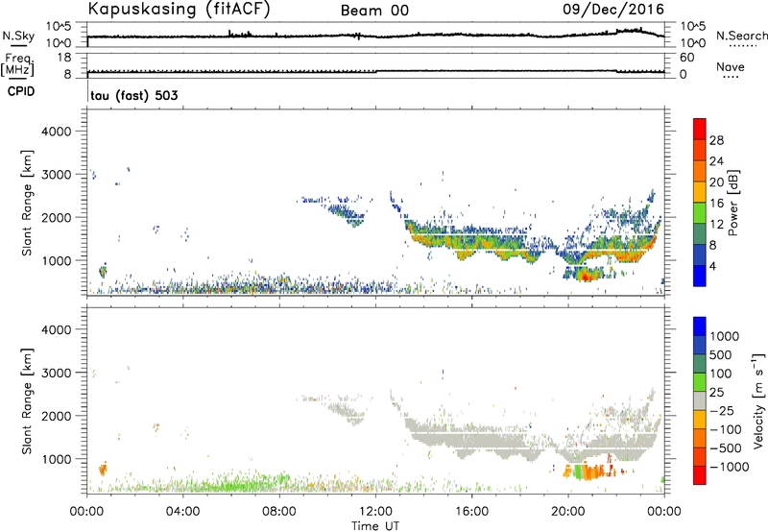The image size is (768, 532).
Task: Click the date '09/Dec/2016'
Action: [613, 10]
